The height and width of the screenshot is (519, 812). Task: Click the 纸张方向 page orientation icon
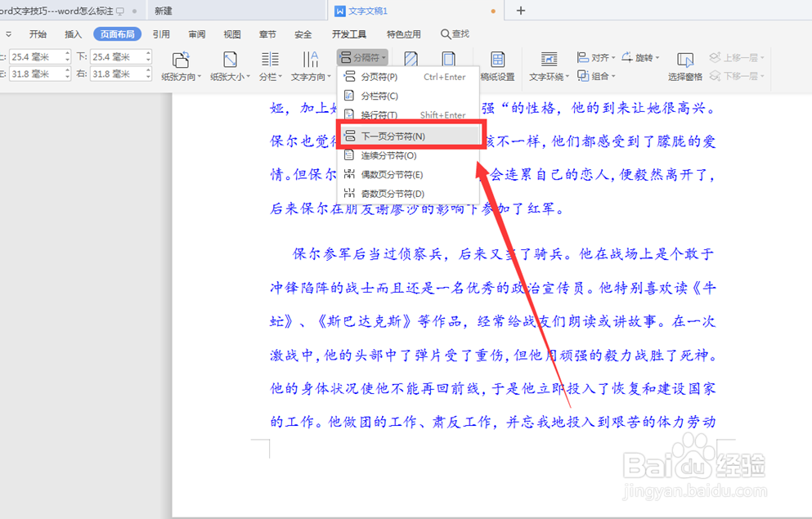click(x=180, y=60)
